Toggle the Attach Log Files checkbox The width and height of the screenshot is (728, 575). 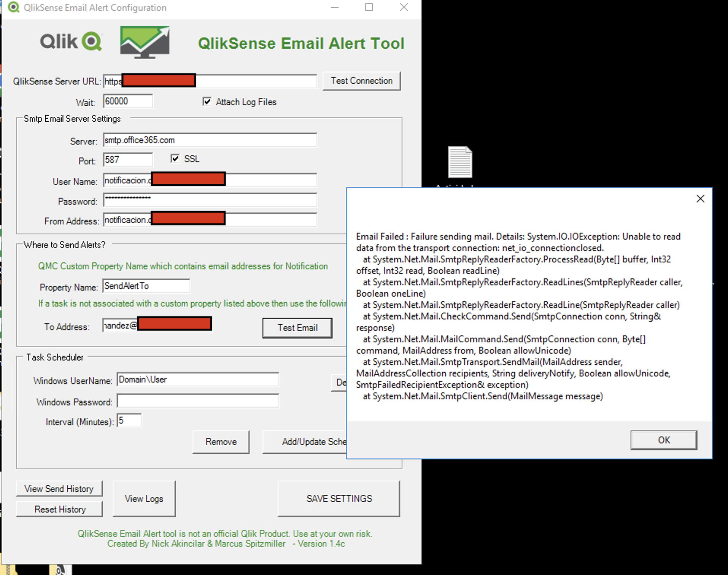[207, 102]
